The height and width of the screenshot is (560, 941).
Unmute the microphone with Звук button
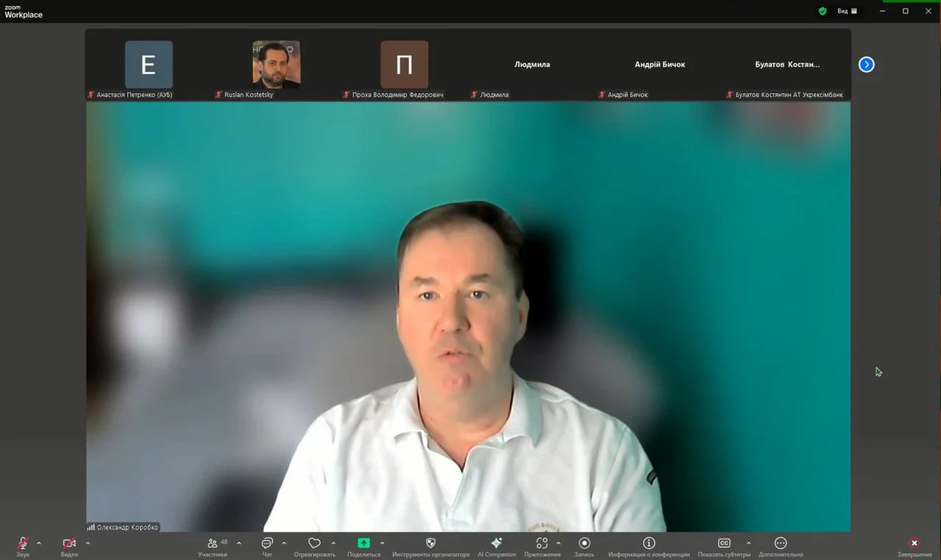(23, 544)
